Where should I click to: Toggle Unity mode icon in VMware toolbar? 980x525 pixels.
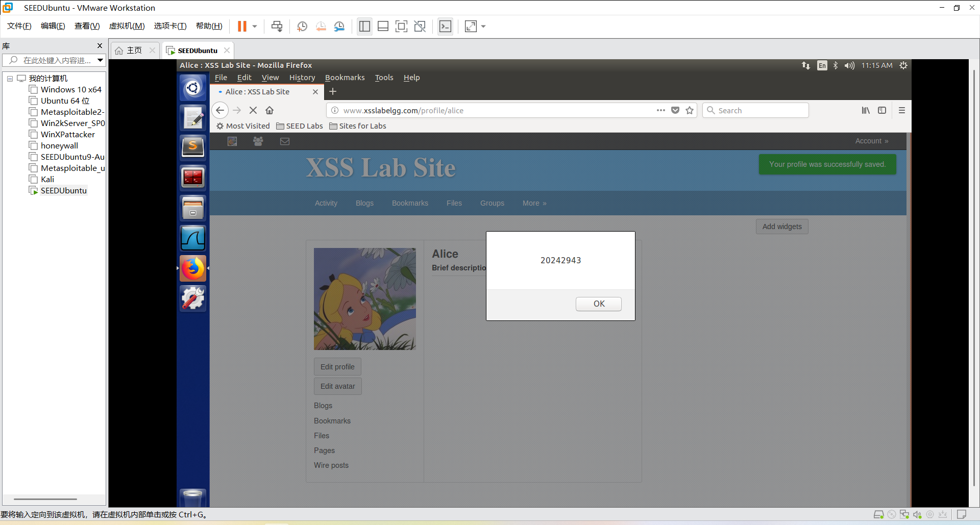(420, 26)
